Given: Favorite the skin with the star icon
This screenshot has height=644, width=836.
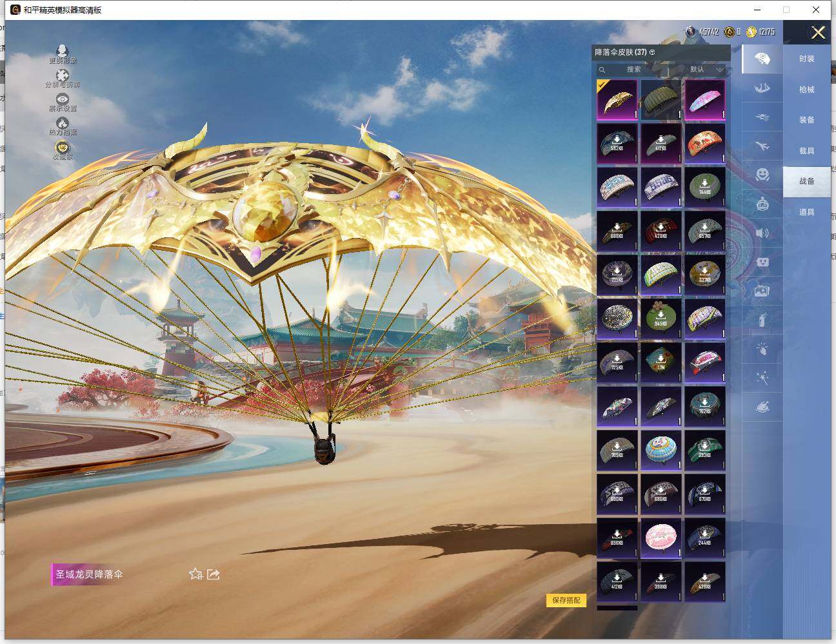Looking at the screenshot, I should point(195,574).
